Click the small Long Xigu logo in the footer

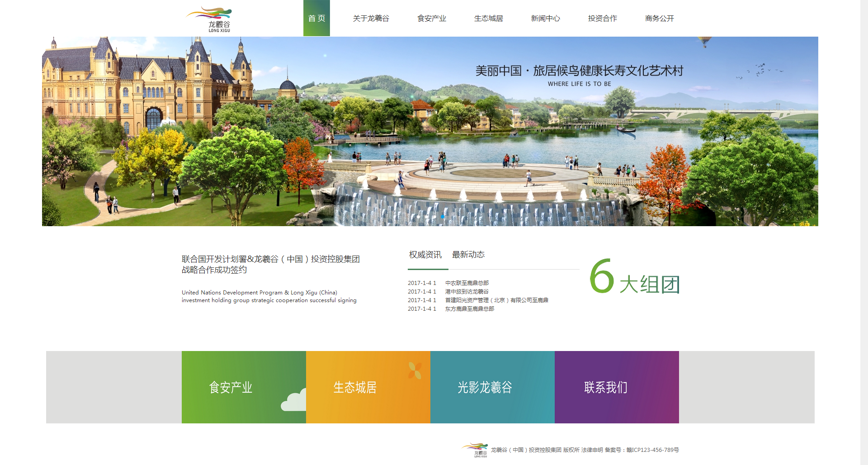pyautogui.click(x=476, y=450)
